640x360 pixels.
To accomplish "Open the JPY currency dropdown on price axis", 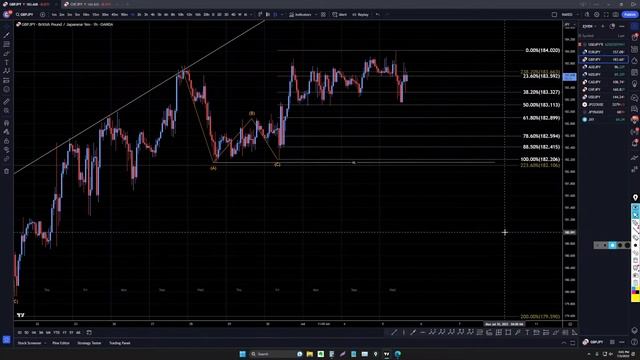I will (x=569, y=25).
